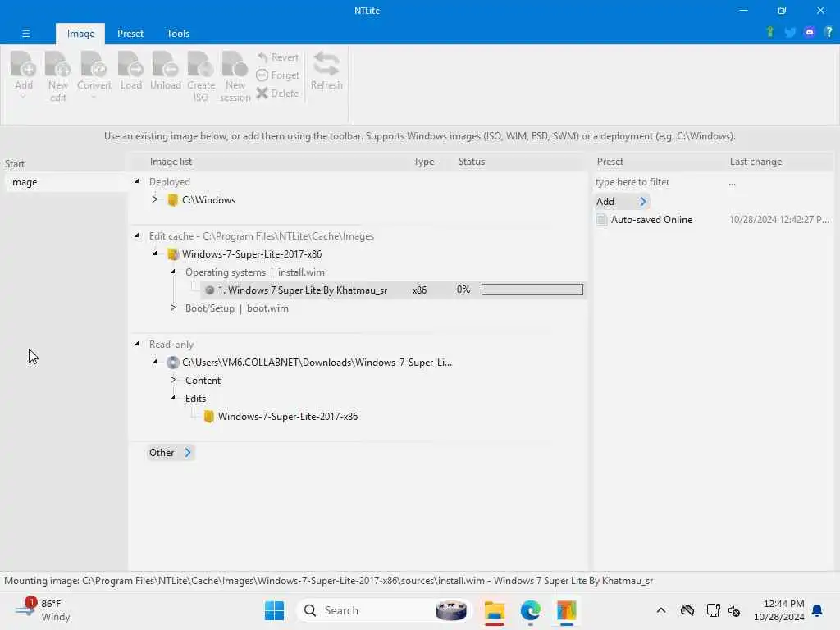Image resolution: width=840 pixels, height=630 pixels.
Task: Click the Status column header
Action: [472, 162]
